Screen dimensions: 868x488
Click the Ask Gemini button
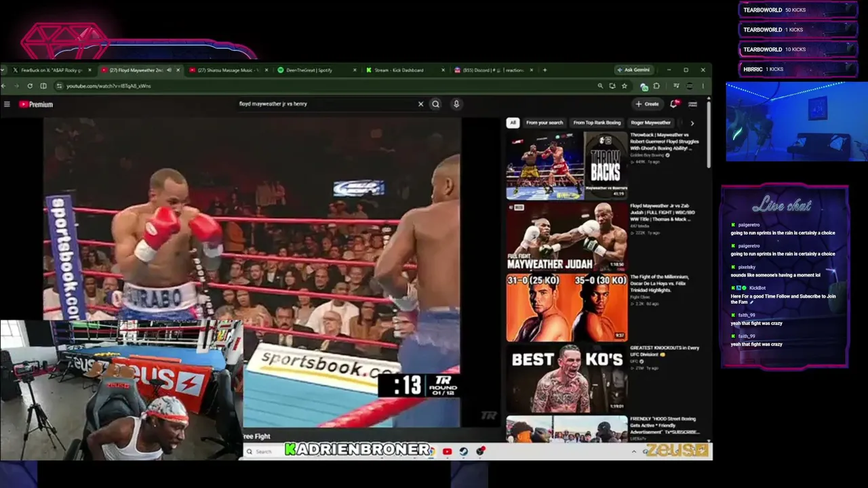[x=633, y=70]
